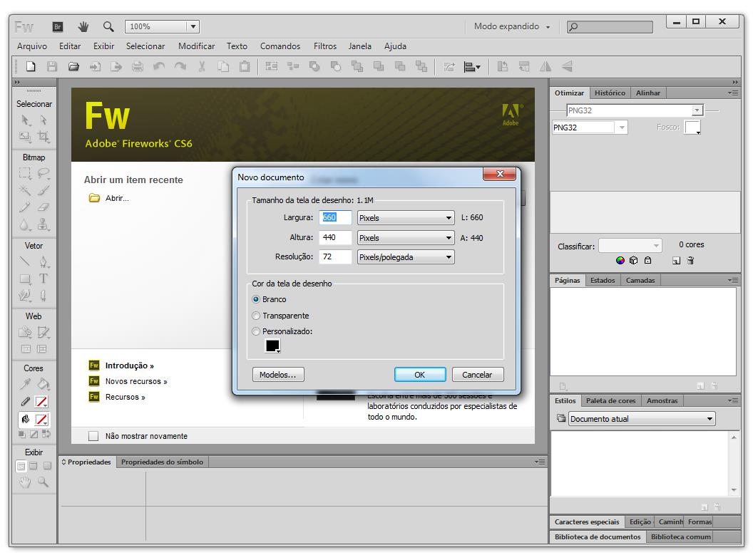Click the Altura input field
The width and height of the screenshot is (753, 560).
pyautogui.click(x=335, y=237)
